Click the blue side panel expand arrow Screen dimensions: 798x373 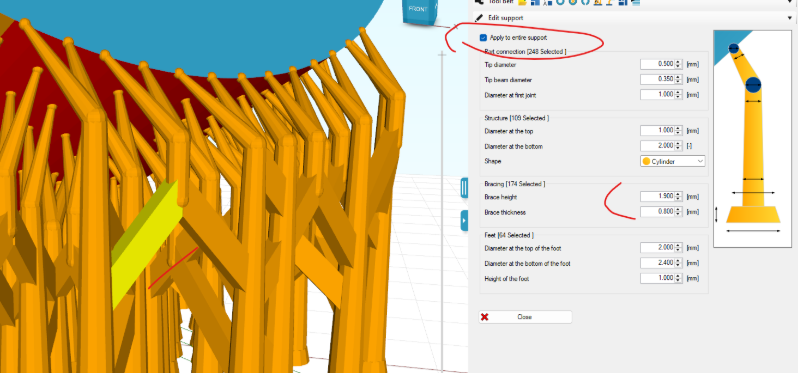click(464, 221)
